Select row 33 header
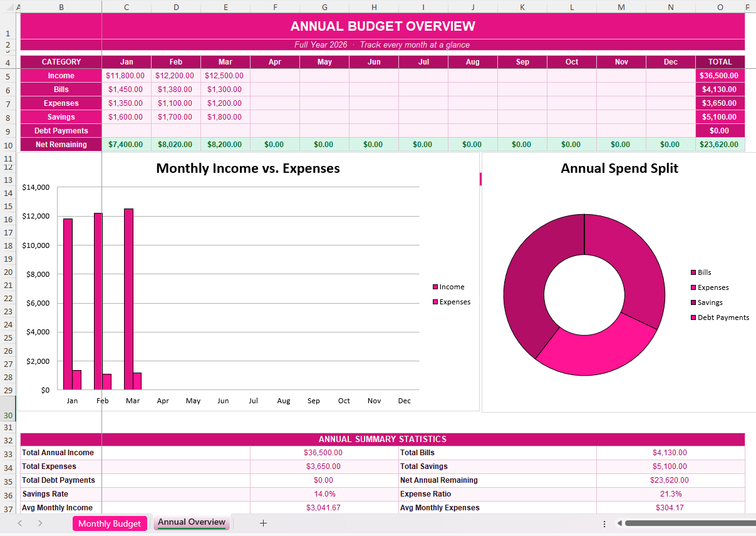Image resolution: width=756 pixels, height=536 pixels. (x=8, y=453)
